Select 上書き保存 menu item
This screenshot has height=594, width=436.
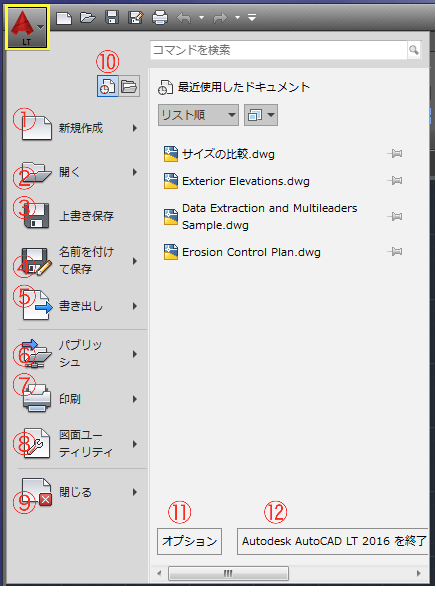[x=80, y=216]
